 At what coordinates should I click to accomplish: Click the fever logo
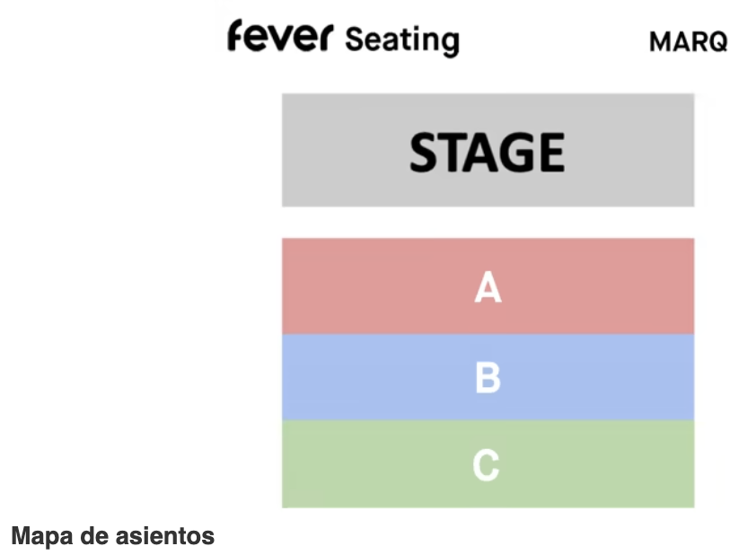[x=280, y=38]
